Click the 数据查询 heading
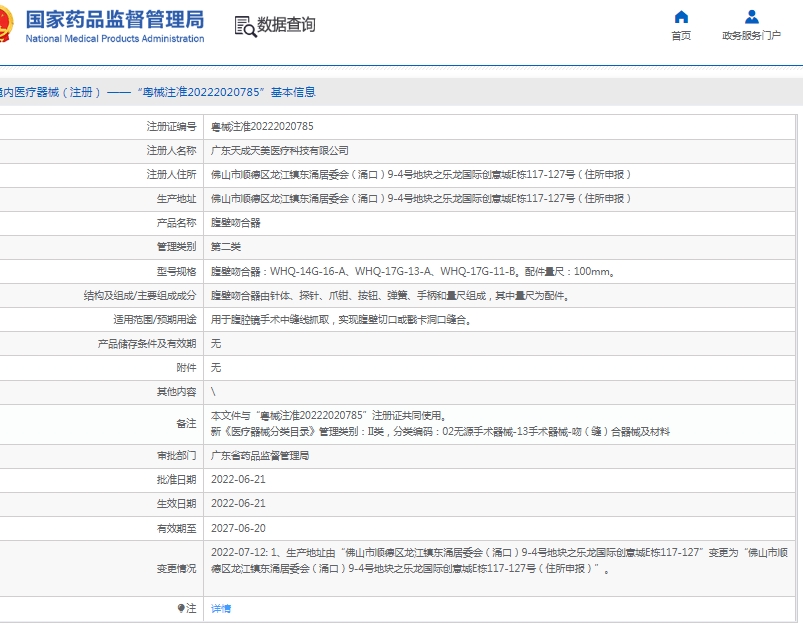The height and width of the screenshot is (629, 803). 286,25
